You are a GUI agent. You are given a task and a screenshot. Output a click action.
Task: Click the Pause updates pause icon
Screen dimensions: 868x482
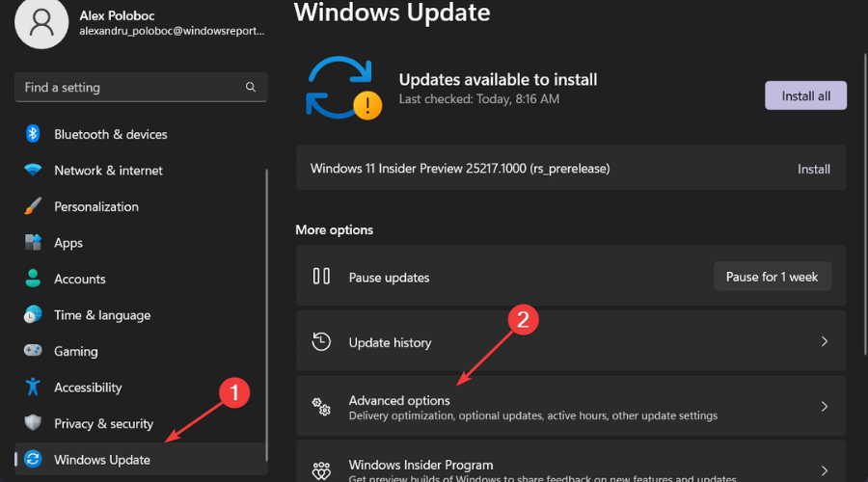(x=321, y=276)
